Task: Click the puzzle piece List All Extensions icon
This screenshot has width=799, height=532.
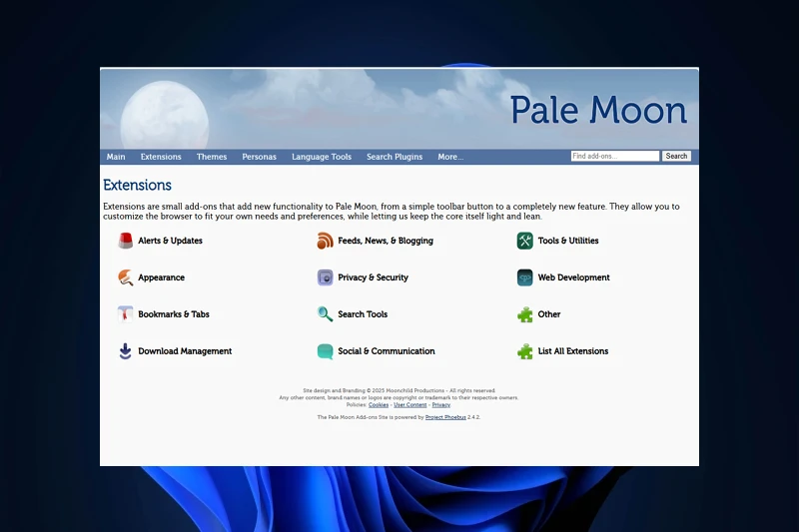Action: (x=525, y=351)
